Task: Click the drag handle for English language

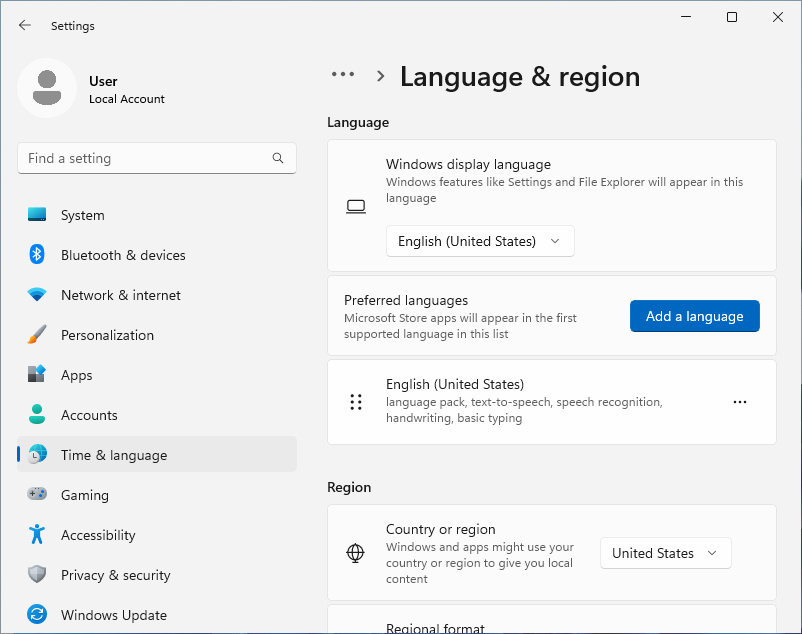Action: [356, 402]
